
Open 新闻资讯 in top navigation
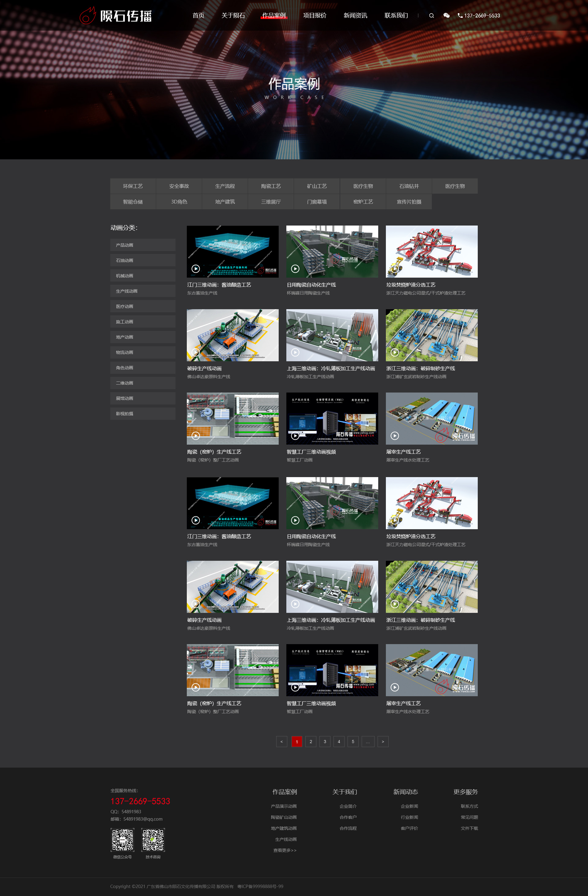pyautogui.click(x=355, y=15)
